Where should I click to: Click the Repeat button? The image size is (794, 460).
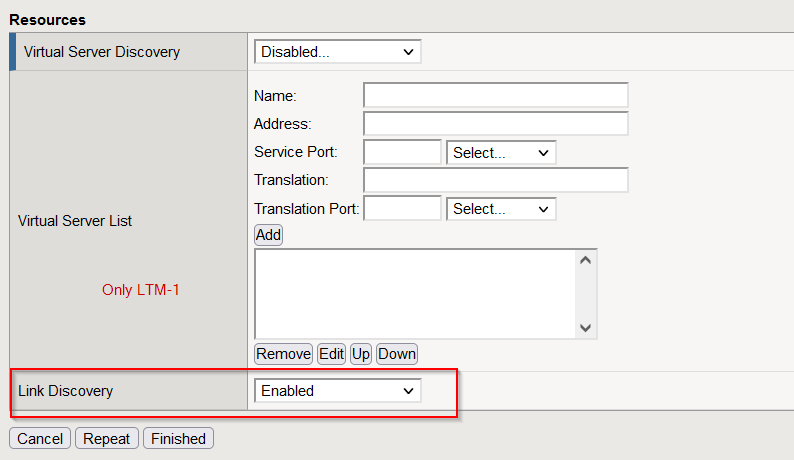106,438
